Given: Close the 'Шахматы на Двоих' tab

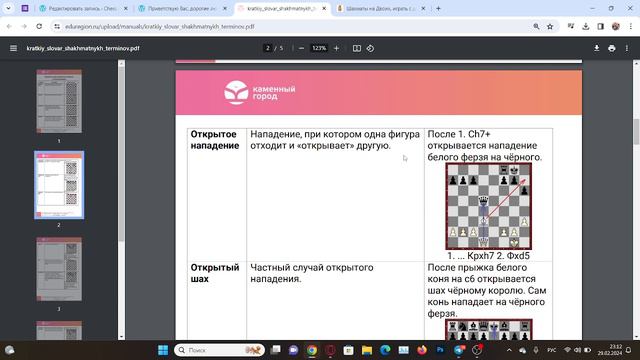Looking at the screenshot, I should pyautogui.click(x=423, y=8).
